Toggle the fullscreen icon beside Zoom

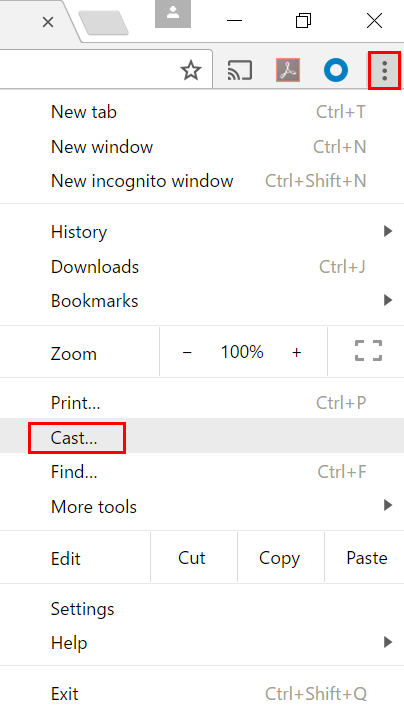pos(368,351)
